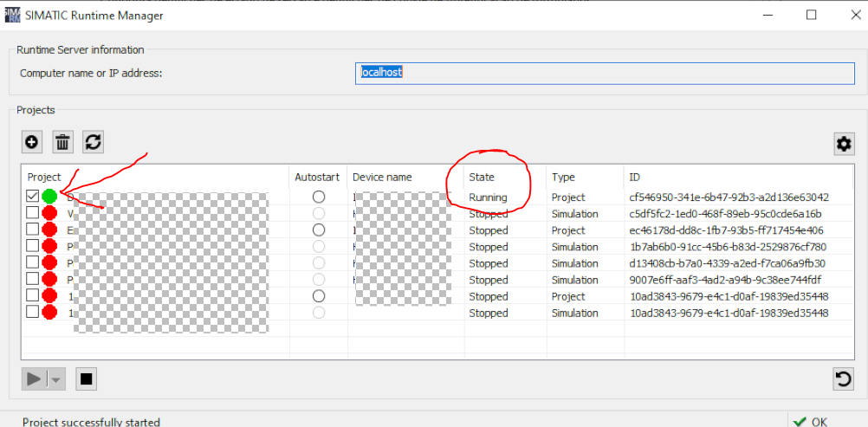Check the second project row checkbox

32,213
